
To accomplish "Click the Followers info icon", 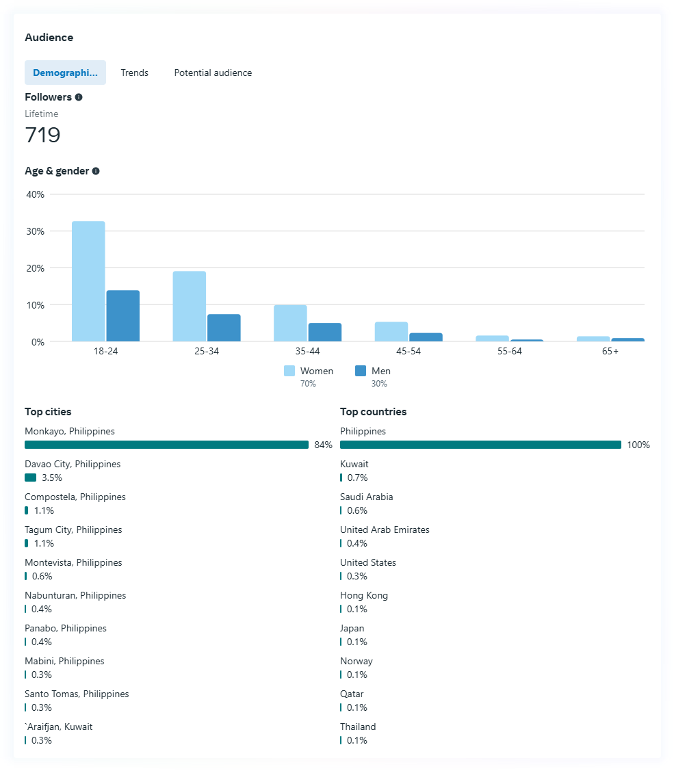I will [79, 97].
